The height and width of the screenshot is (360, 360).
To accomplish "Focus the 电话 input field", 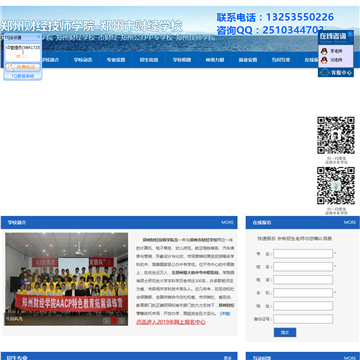I will (303, 280).
